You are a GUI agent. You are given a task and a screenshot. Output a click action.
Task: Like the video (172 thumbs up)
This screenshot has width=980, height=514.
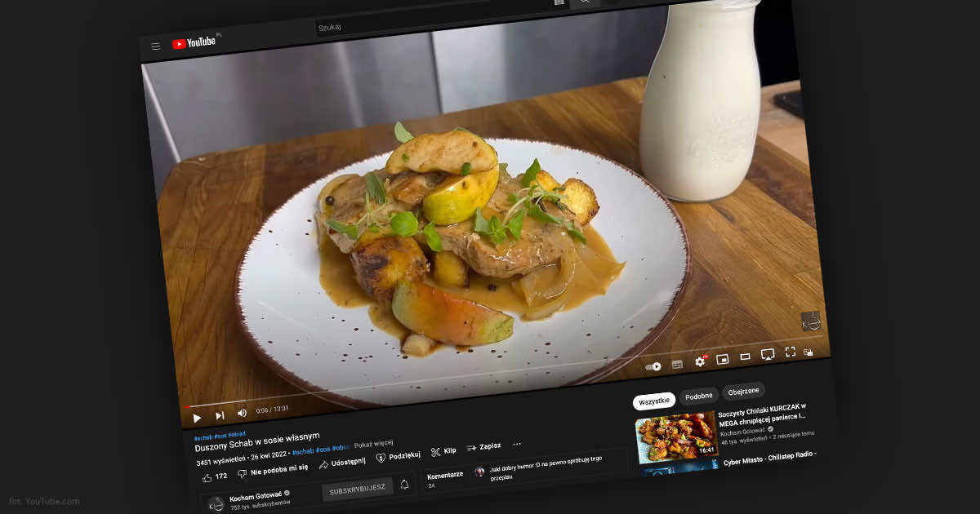pos(215,476)
